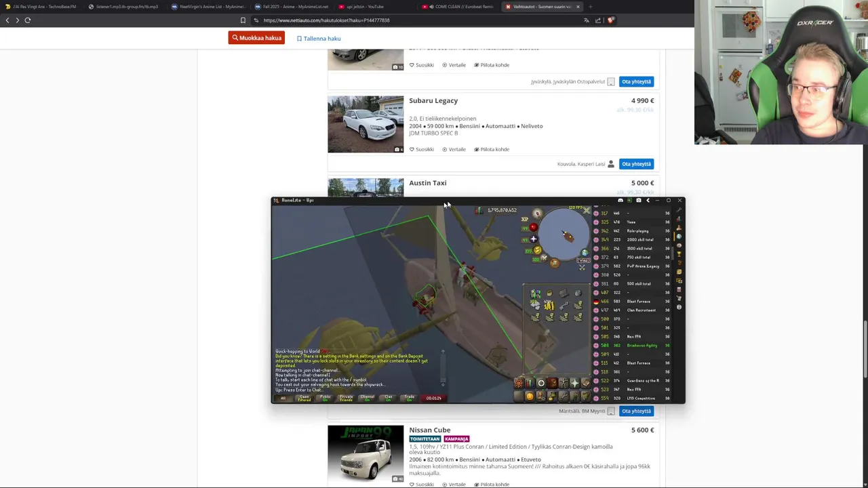Go back with browser back arrow

click(7, 20)
